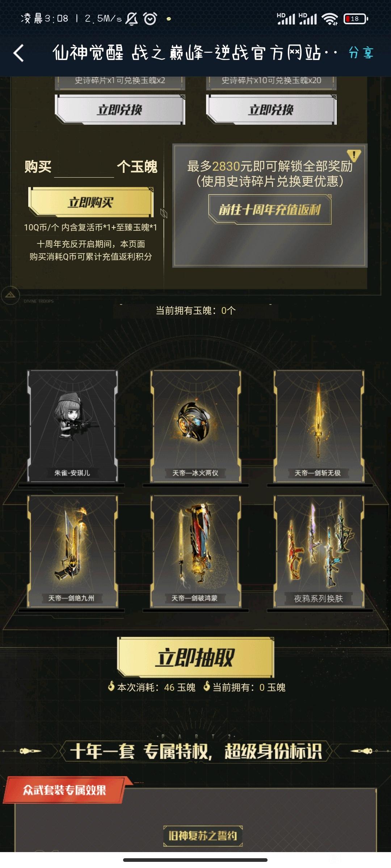Open the 分享 share option

point(361,53)
